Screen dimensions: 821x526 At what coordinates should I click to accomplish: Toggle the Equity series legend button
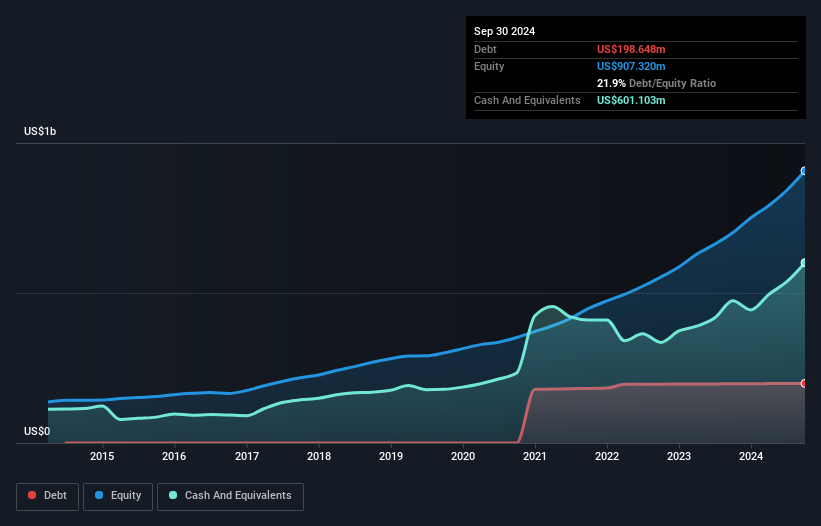coord(118,496)
